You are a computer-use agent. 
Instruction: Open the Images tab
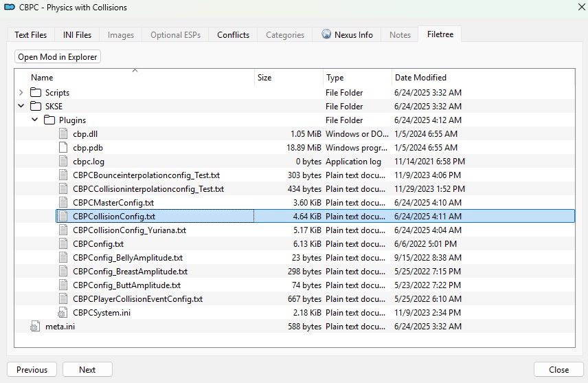point(121,35)
